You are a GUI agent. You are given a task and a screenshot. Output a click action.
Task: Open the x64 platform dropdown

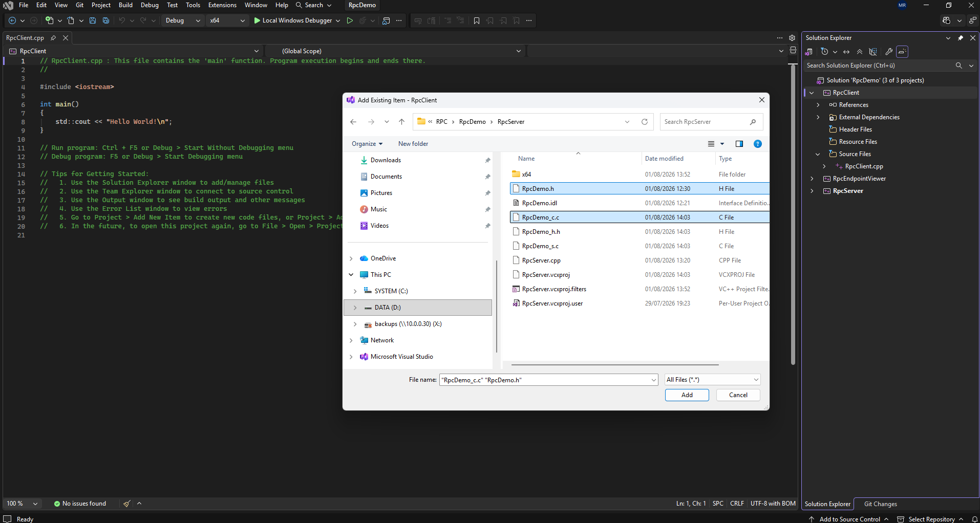(x=227, y=20)
